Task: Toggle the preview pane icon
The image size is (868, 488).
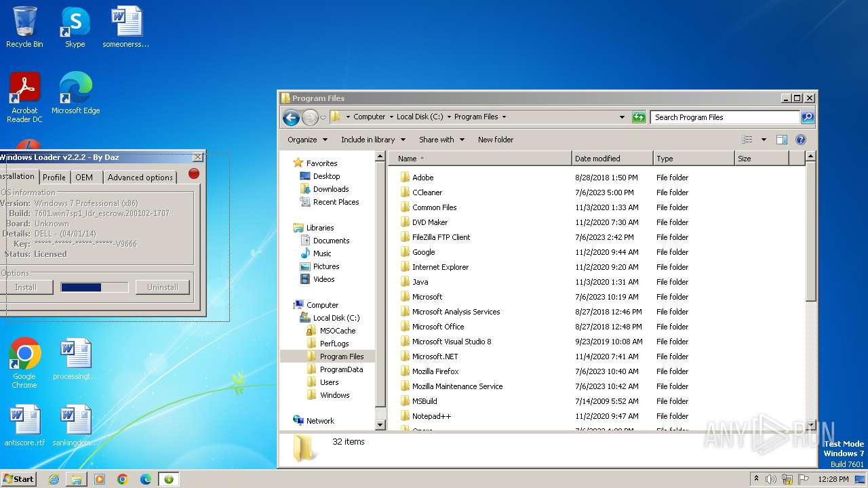Action: click(781, 140)
